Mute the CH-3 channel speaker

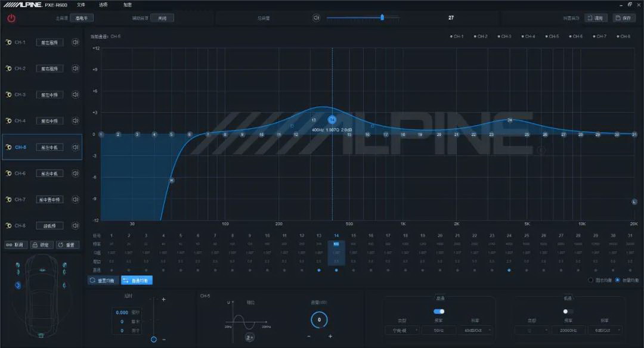tap(75, 95)
